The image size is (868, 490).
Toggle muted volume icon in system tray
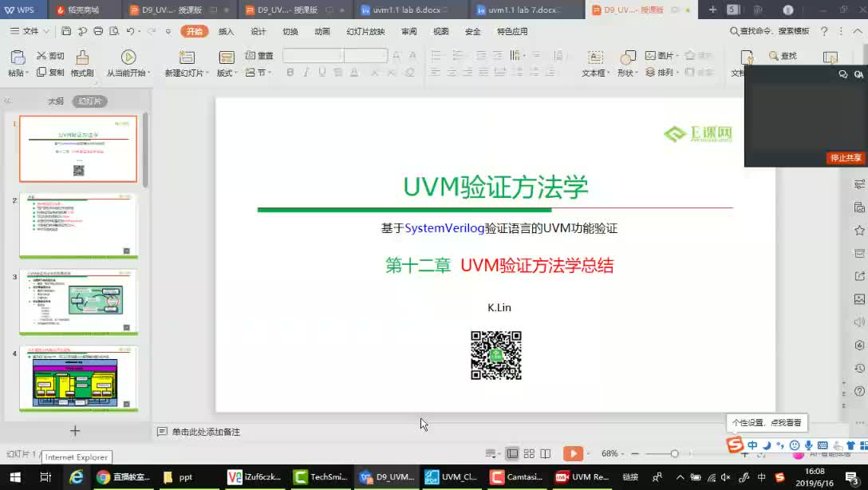[x=726, y=477]
